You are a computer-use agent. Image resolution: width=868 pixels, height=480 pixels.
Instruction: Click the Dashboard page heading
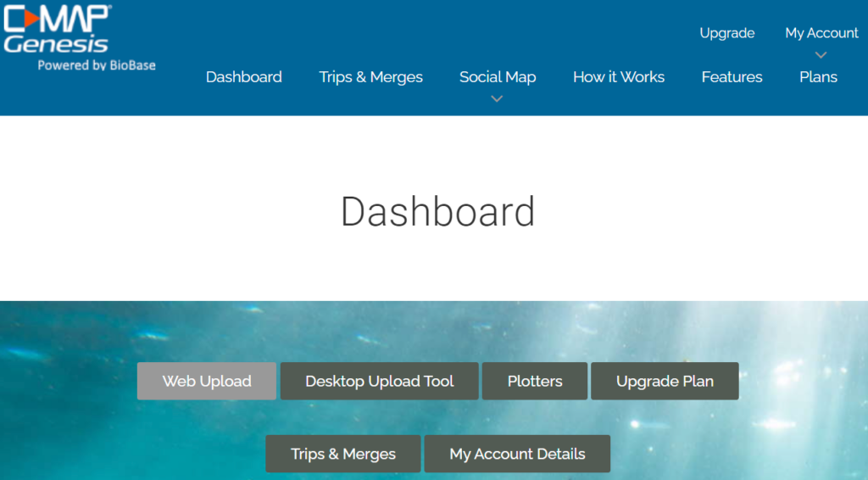click(437, 211)
